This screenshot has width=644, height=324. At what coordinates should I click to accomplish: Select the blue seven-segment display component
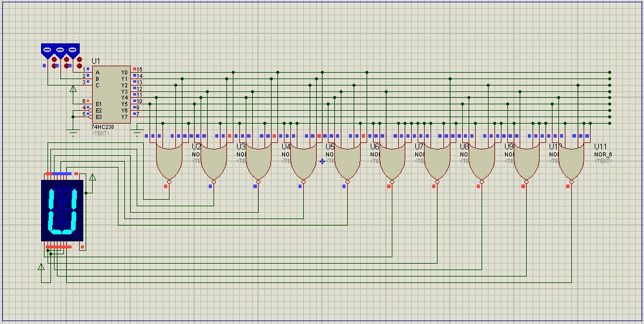[x=62, y=210]
